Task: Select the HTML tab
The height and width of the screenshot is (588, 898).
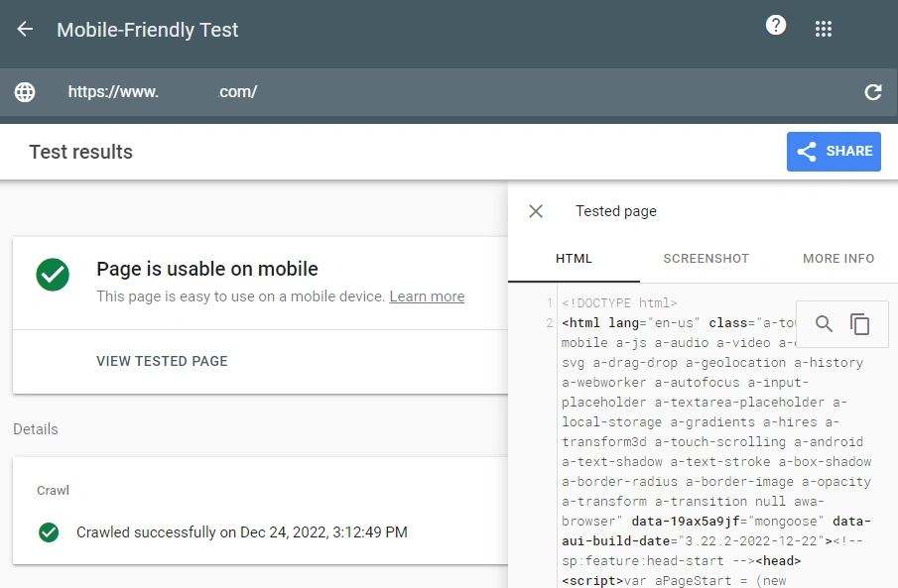Action: (x=574, y=259)
